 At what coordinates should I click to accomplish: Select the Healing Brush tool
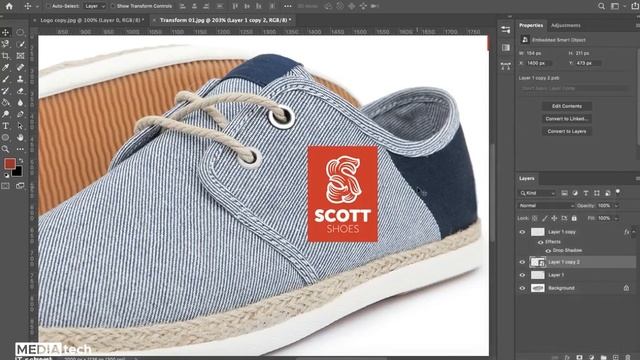coord(20,67)
